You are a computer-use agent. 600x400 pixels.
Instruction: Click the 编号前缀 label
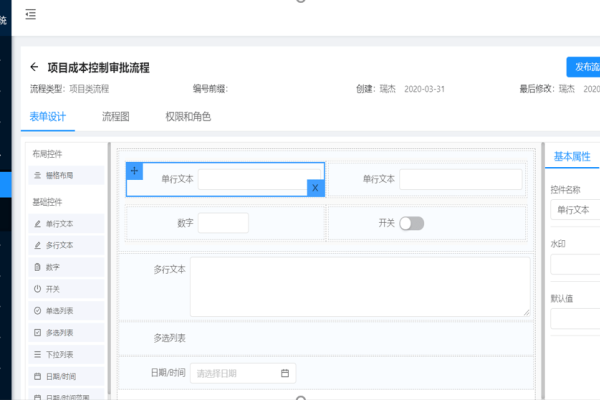click(x=210, y=89)
